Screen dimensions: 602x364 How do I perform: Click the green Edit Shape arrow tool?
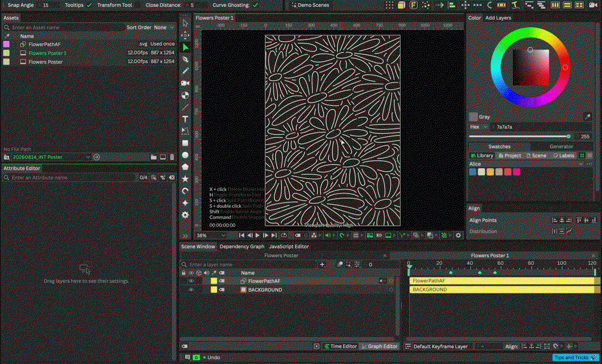pyautogui.click(x=185, y=47)
